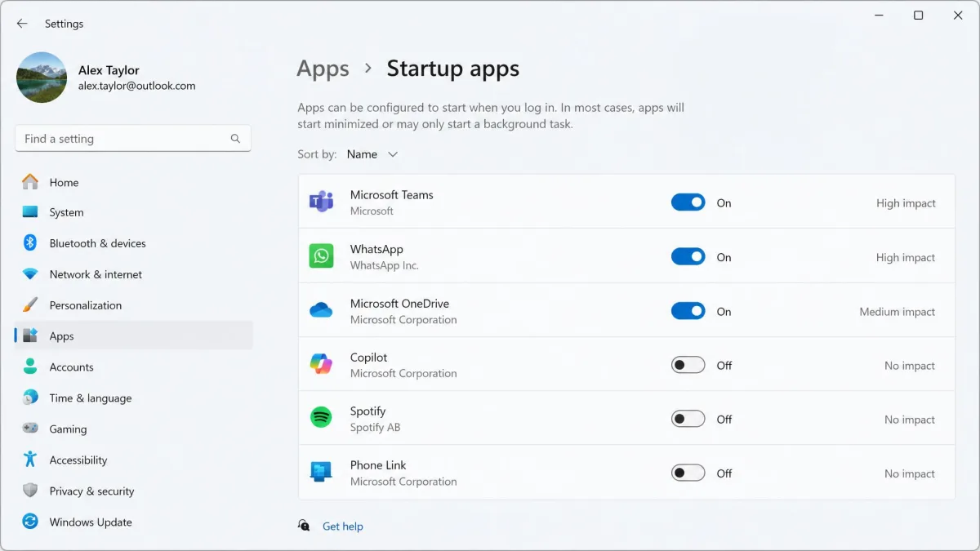Image resolution: width=980 pixels, height=551 pixels.
Task: Click the Microsoft Teams app icon
Action: [321, 202]
